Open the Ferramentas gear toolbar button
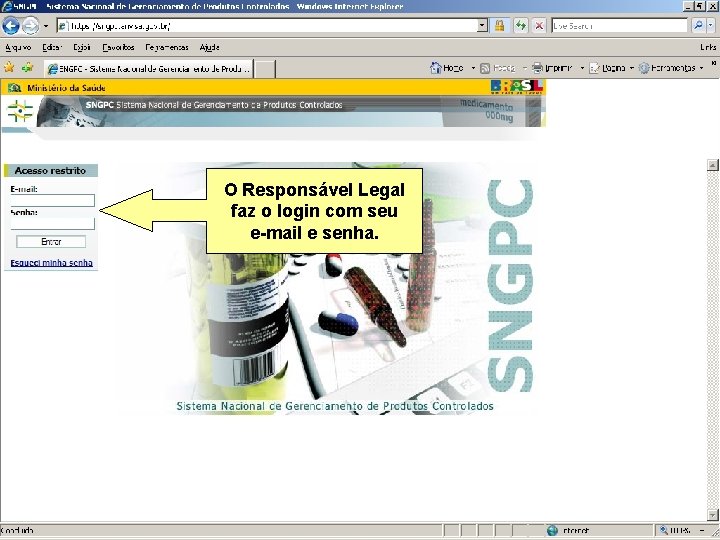Image resolution: width=720 pixels, height=540 pixels. [x=670, y=68]
